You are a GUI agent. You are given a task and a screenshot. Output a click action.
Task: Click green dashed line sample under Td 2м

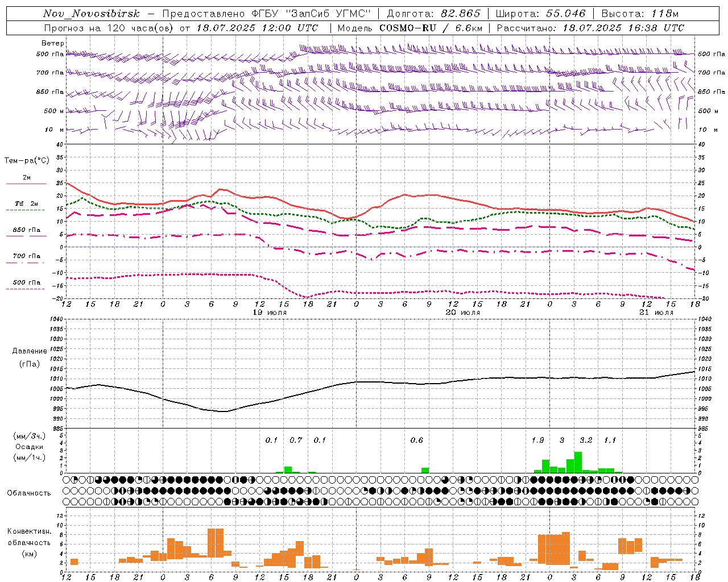point(25,210)
